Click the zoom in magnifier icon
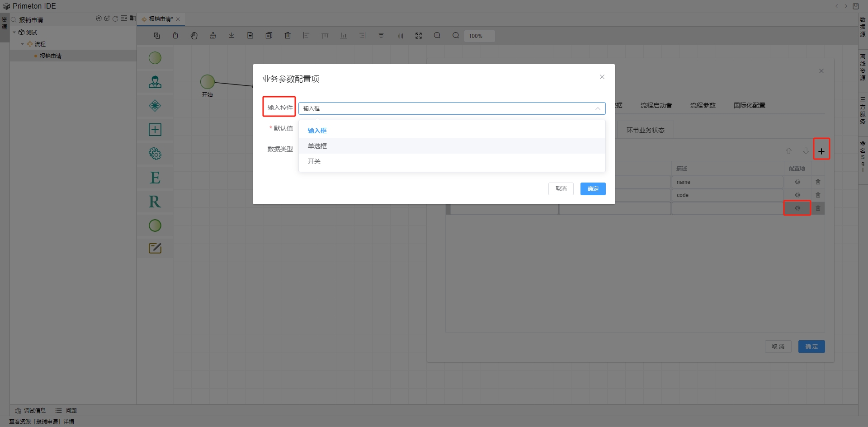Viewport: 868px width, 427px height. pos(437,36)
